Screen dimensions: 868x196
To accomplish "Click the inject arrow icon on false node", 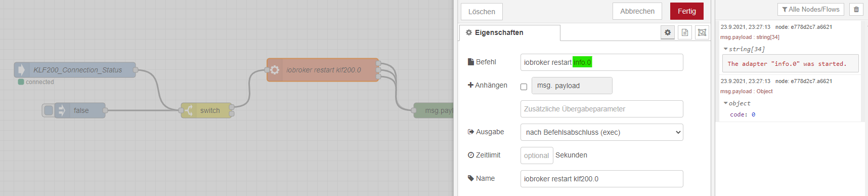I will pos(62,110).
